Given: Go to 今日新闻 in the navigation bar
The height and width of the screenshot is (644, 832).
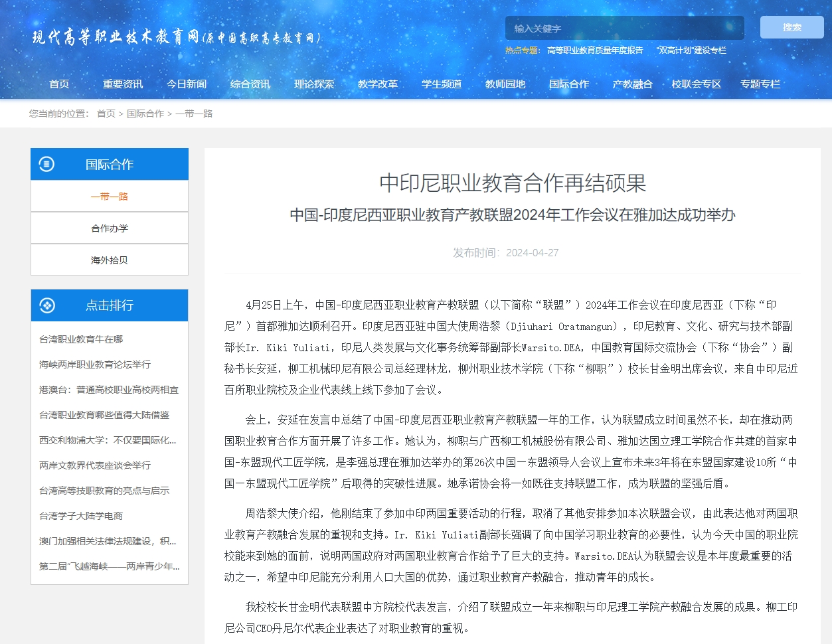Looking at the screenshot, I should coord(187,84).
